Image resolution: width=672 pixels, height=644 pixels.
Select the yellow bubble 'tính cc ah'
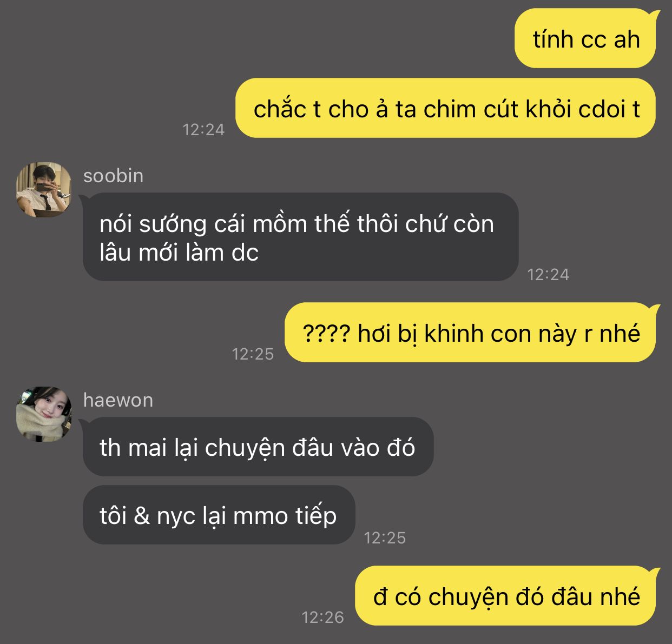tap(586, 38)
